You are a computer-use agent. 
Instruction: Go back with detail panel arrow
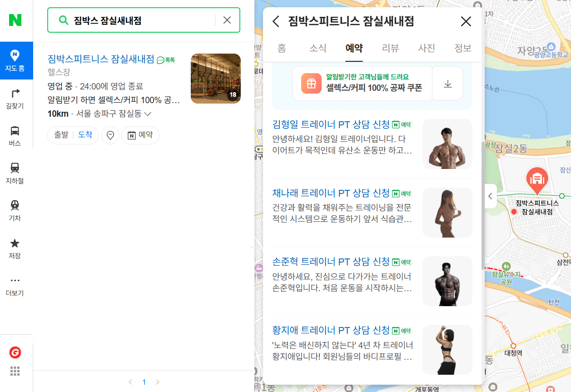point(276,21)
